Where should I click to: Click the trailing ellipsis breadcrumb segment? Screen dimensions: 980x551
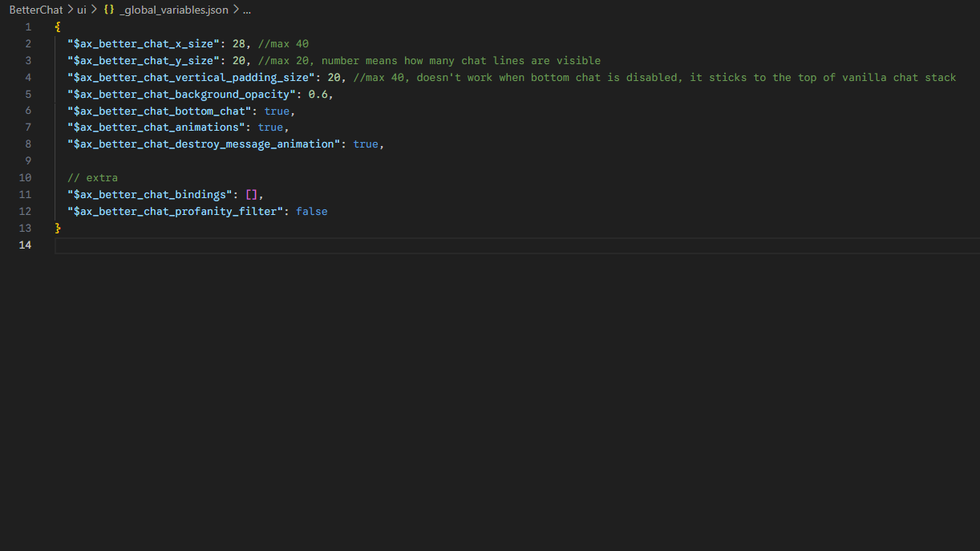tap(247, 10)
